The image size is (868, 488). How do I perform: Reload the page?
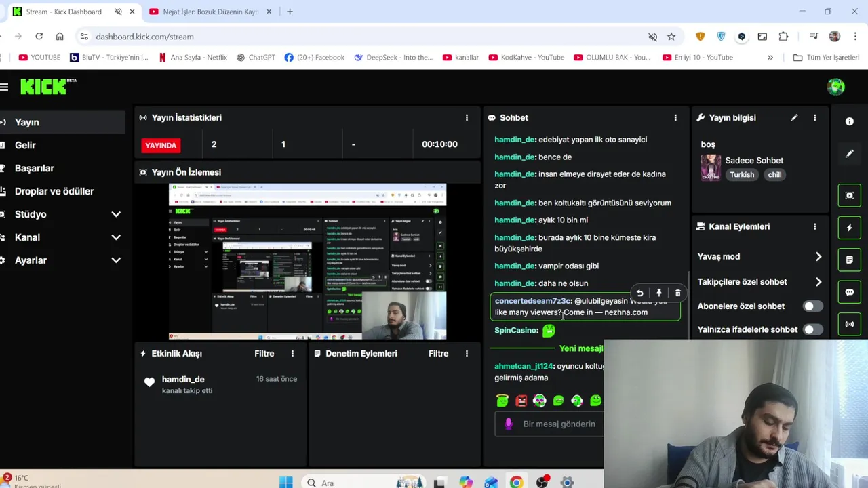pos(39,37)
